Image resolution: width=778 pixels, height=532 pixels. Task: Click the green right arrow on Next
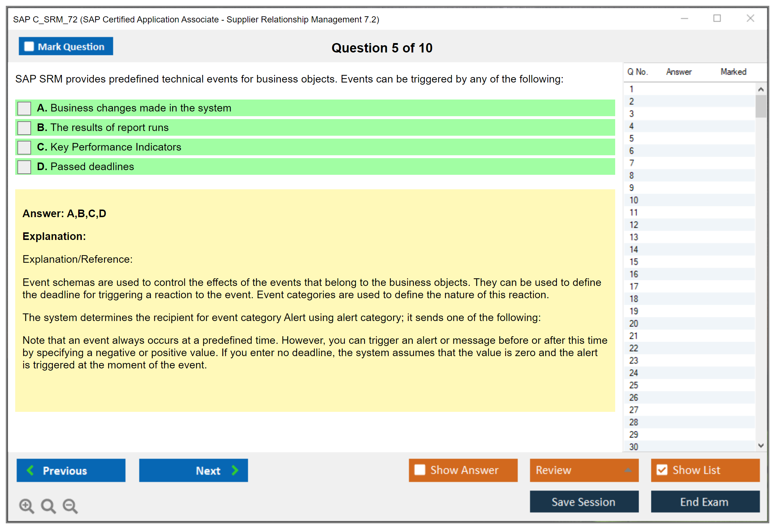coord(235,470)
